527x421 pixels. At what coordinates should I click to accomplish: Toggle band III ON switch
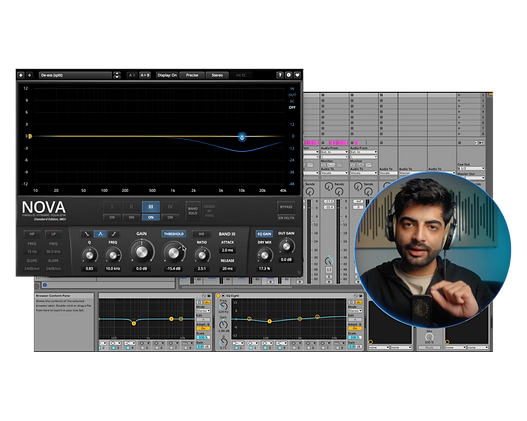[151, 218]
